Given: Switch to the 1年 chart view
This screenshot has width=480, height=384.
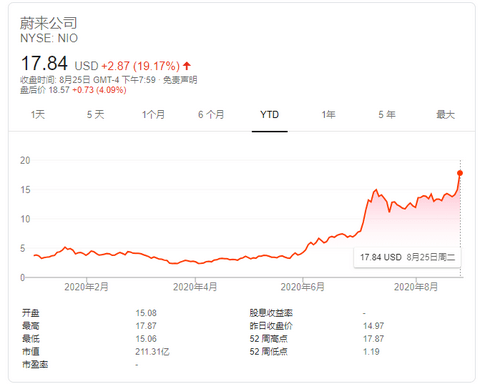Looking at the screenshot, I should 328,115.
